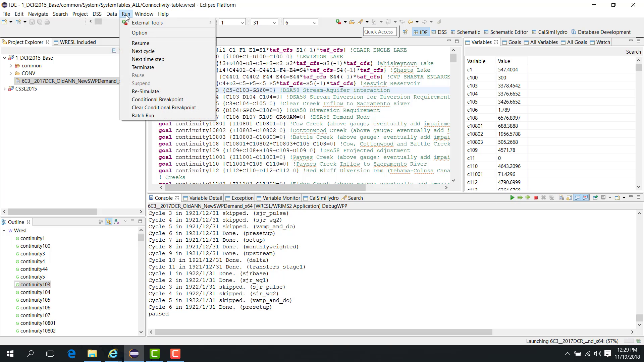The width and height of the screenshot is (644, 362).
Task: Toggle Show Console on standard output
Action: [577, 198]
